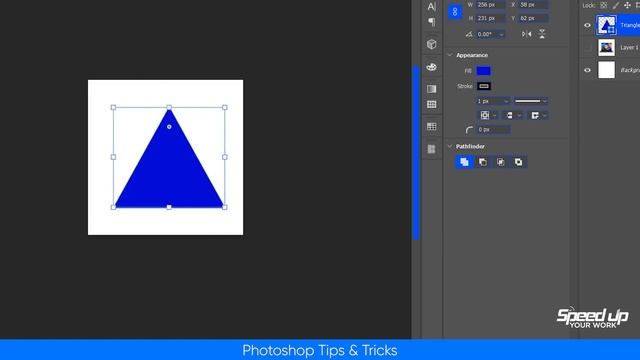Click the X position field
The width and height of the screenshot is (640, 360).
533,5
